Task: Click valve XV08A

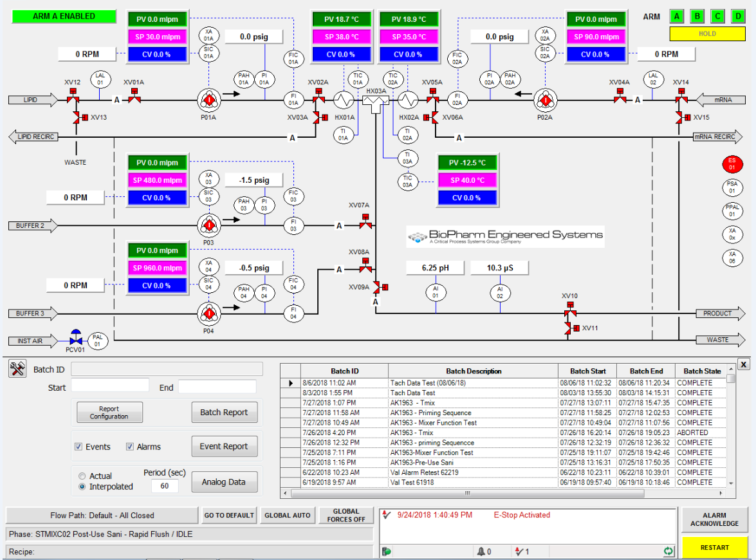Action: click(x=365, y=265)
